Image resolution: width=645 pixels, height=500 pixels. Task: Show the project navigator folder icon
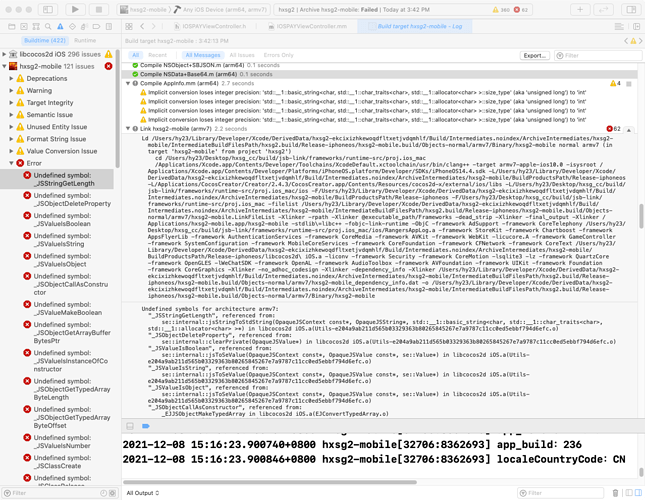pos(12,26)
